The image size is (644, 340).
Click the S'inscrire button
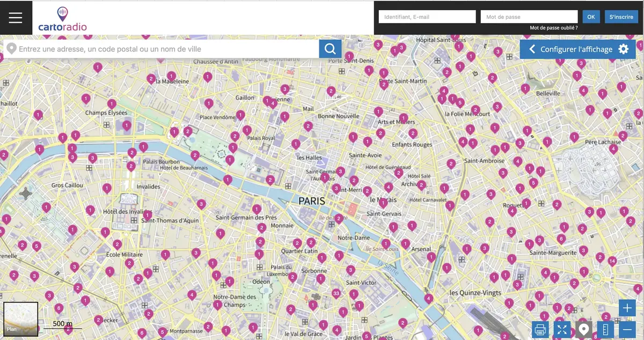621,17
